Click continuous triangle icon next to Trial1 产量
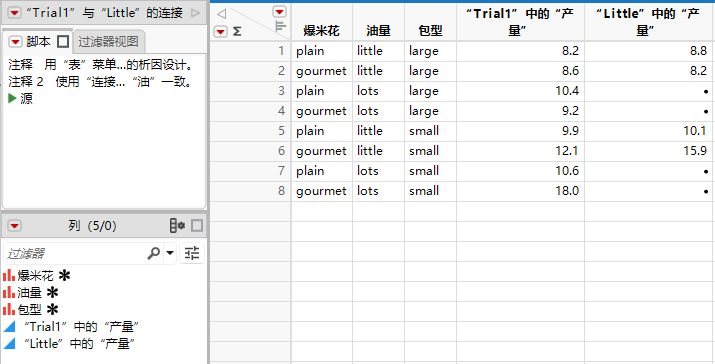 [9, 326]
